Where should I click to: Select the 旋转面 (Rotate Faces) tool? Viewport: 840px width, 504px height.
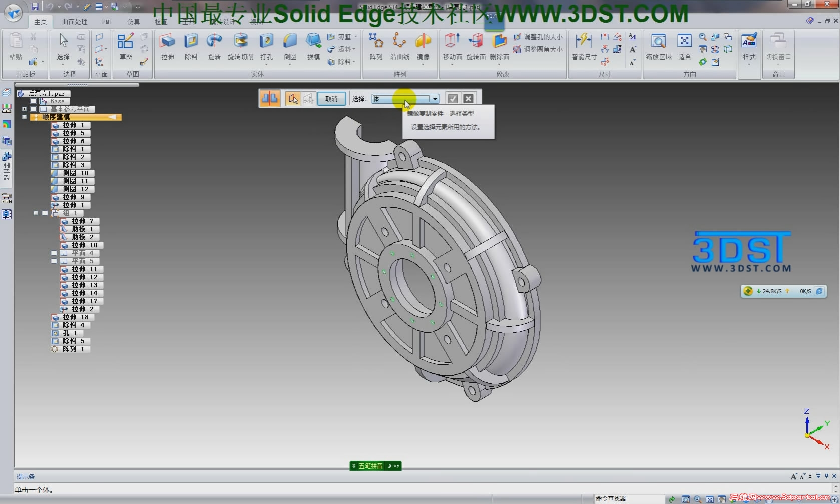tap(476, 47)
